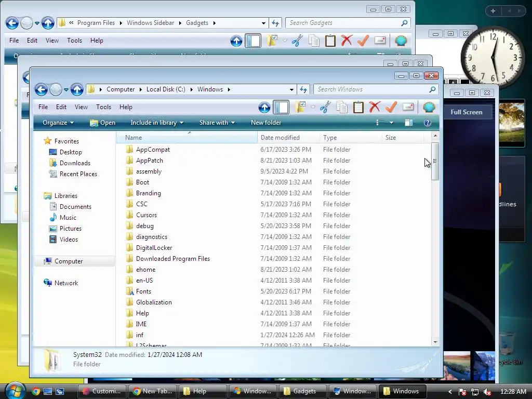Open Classic Shell settings shell icon in Windows folder
This screenshot has height=399, width=532.
(429, 107)
